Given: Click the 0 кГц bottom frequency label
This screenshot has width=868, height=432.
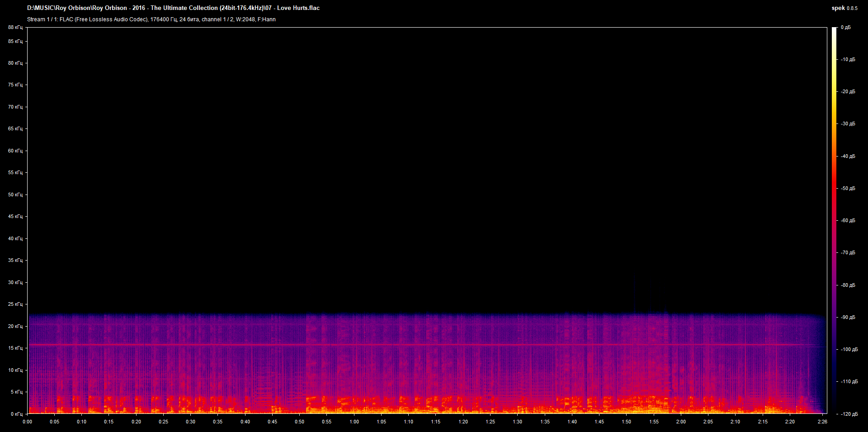Looking at the screenshot, I should pos(16,414).
